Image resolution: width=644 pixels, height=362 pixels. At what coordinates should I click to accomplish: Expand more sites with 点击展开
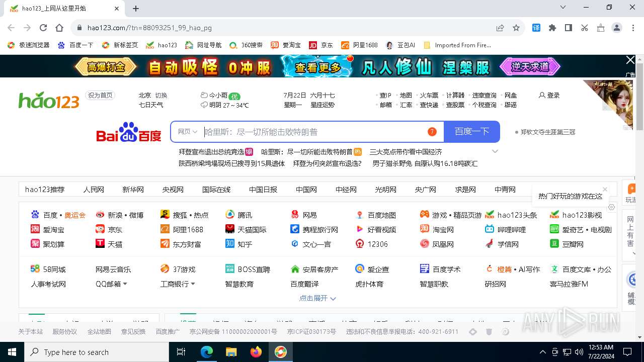pos(318,298)
